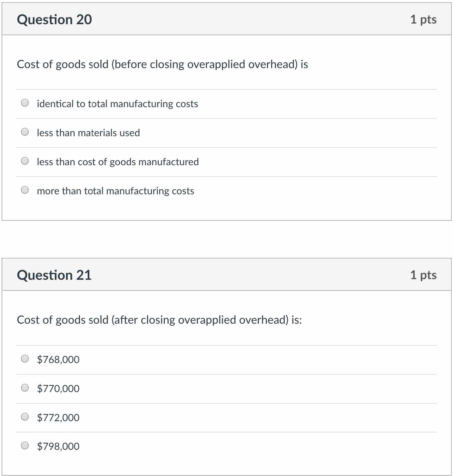This screenshot has height=476, width=453.
Task: Click the 'Question 21' heading
Action: (x=54, y=275)
